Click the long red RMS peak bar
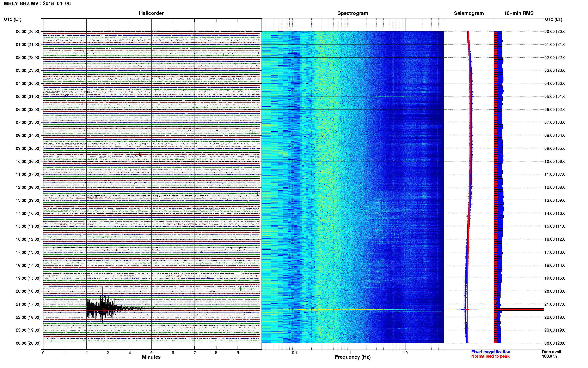This screenshot has width=588, height=368. click(519, 310)
